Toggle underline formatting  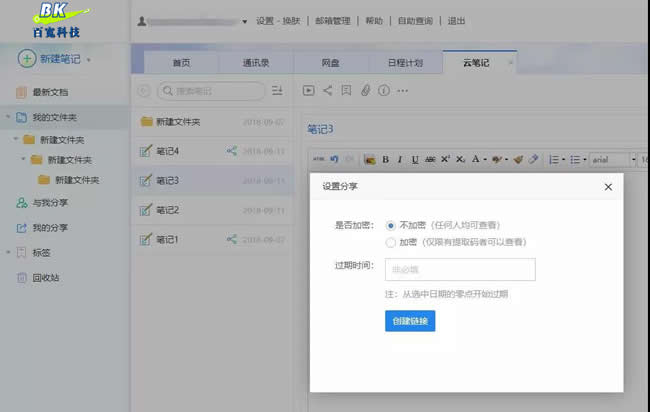(x=415, y=160)
